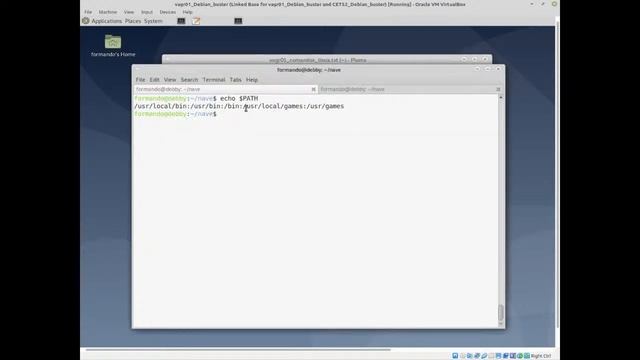This screenshot has width=640, height=360.
Task: Click the VirtualBox recording status icon
Action: pyautogui.click(x=505, y=356)
